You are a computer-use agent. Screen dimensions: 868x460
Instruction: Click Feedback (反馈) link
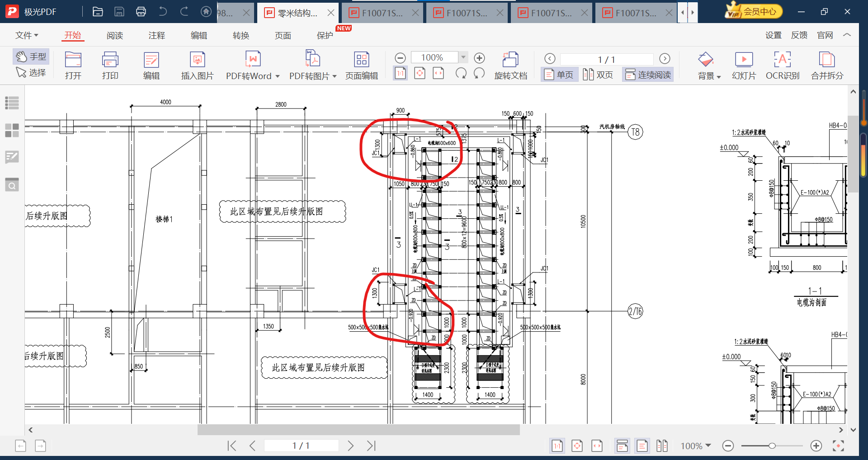pos(799,35)
